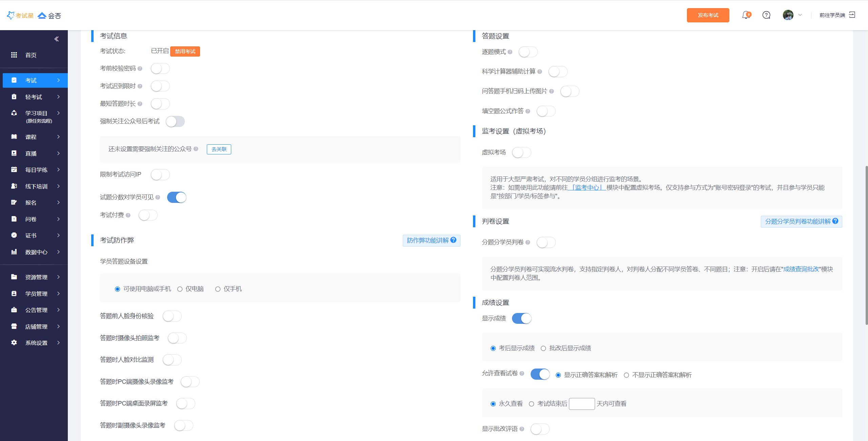Viewport: 868px width, 441px height.
Task: Open the 轻考试 menu item
Action: 34,97
